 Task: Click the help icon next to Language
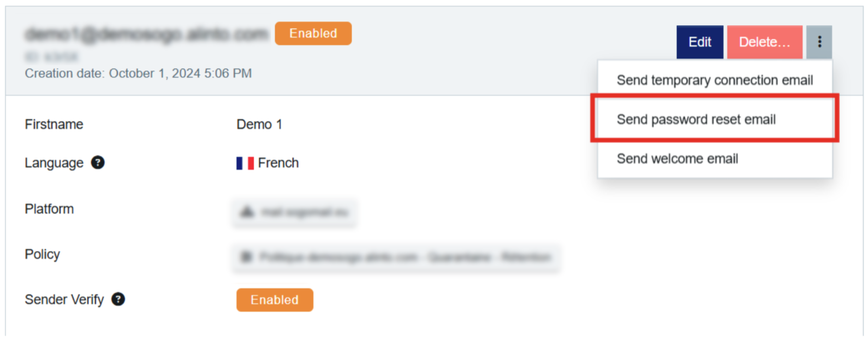tap(98, 162)
